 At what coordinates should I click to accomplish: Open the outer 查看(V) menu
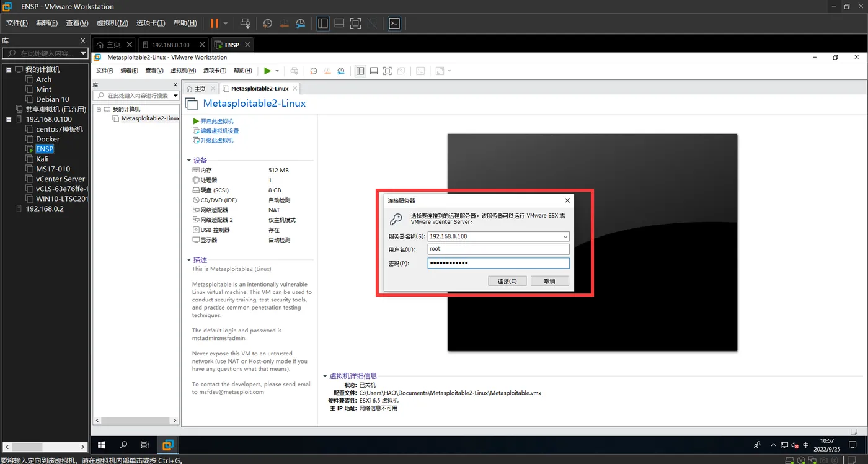pyautogui.click(x=77, y=23)
